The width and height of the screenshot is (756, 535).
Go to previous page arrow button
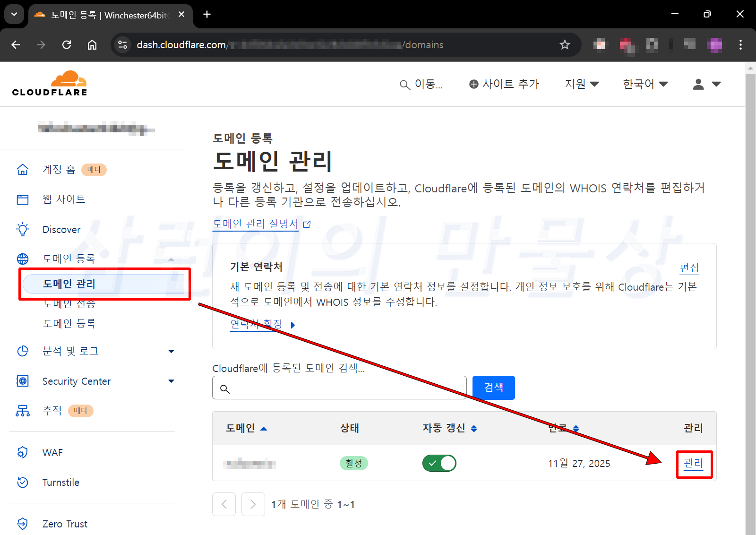pos(224,504)
